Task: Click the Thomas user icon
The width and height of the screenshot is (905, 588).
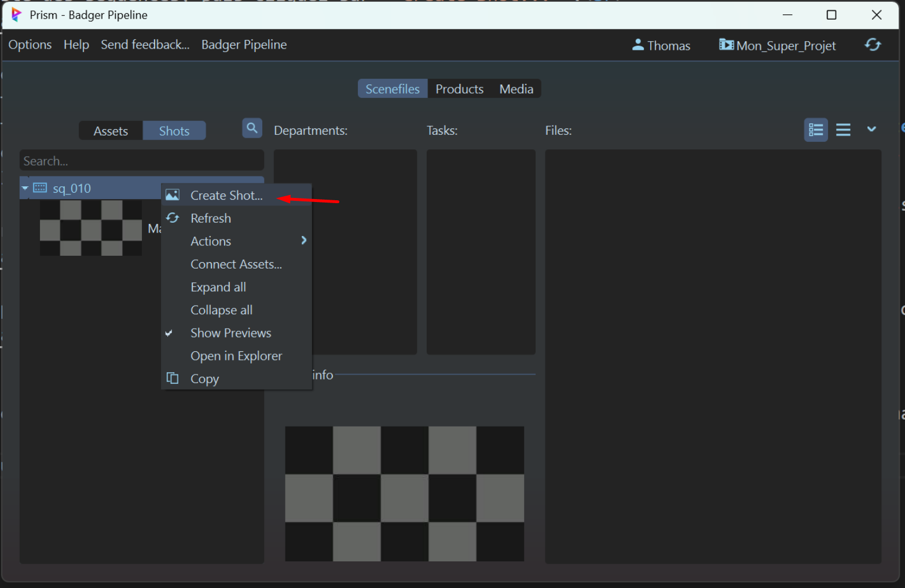Action: click(637, 45)
